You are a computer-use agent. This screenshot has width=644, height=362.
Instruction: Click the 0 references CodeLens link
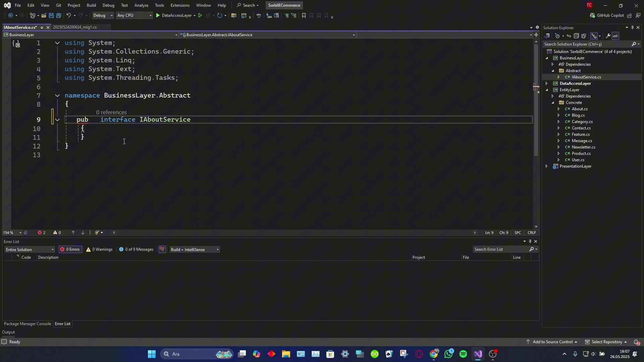coord(111,113)
